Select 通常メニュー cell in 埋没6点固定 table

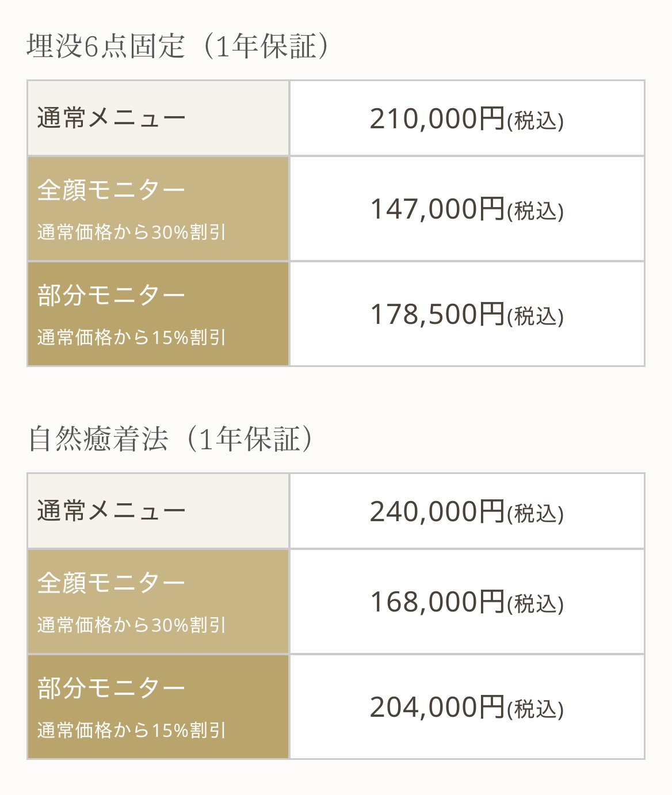112,119
